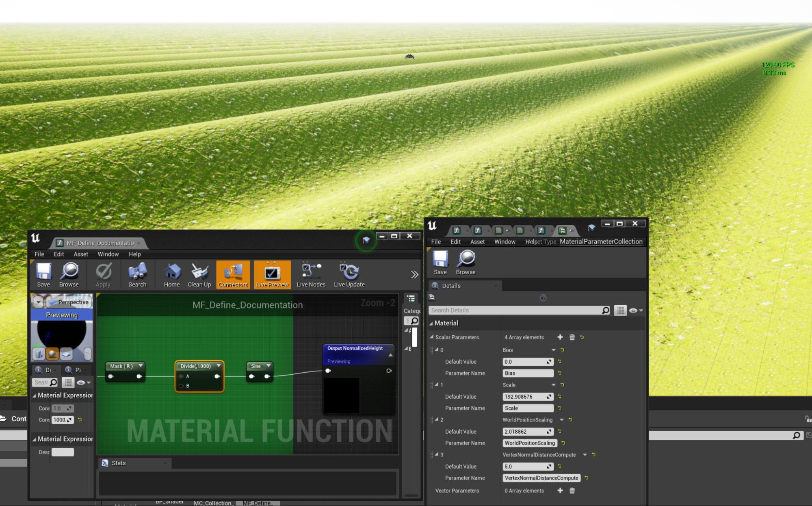This screenshot has width=812, height=506.
Task: Open Asset menu in function editor
Action: (x=80, y=254)
